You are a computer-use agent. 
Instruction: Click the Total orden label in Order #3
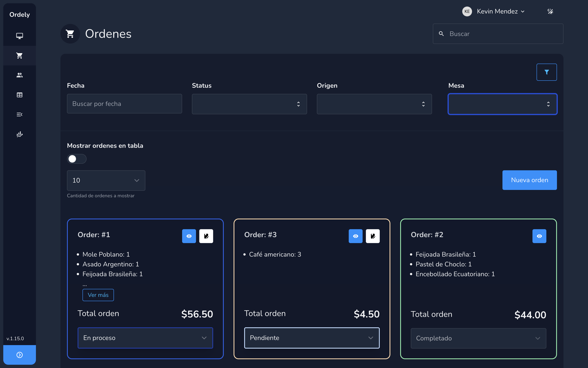(x=265, y=313)
